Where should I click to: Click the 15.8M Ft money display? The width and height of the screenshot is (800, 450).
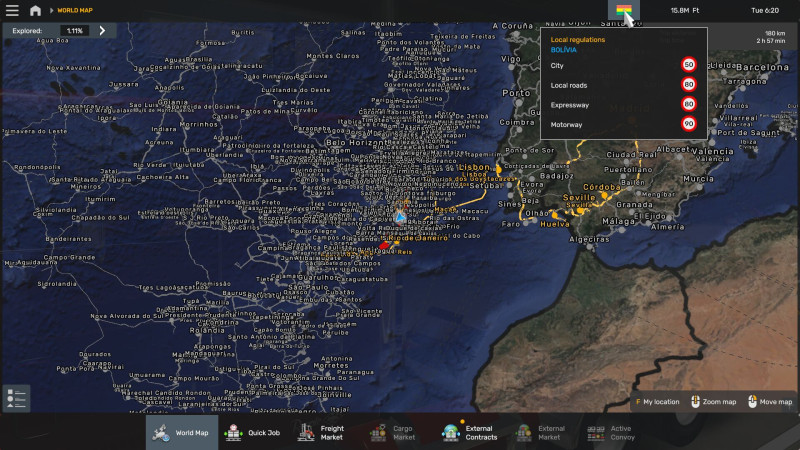click(x=685, y=10)
